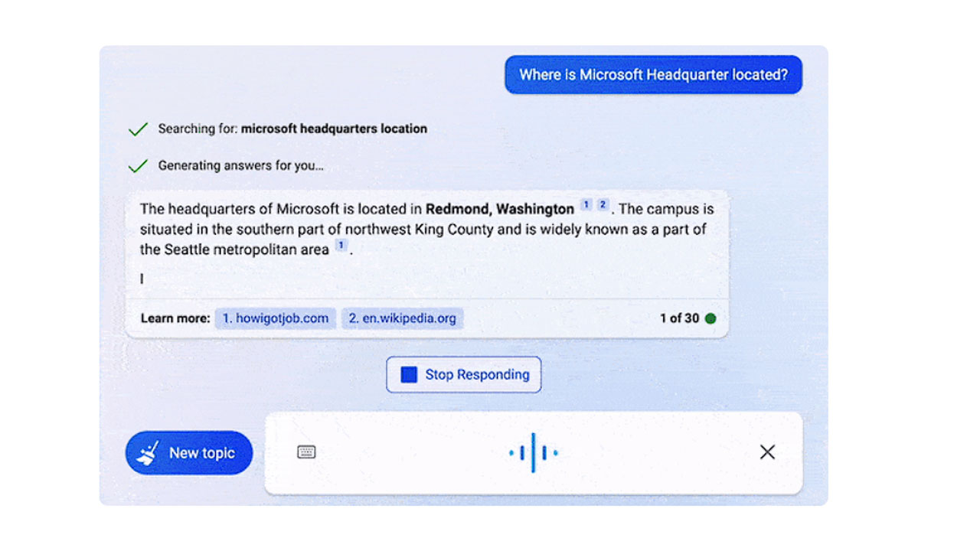Click citation 2 after Redmond, Washington
Screen dimensions: 980x551
pyautogui.click(x=603, y=205)
